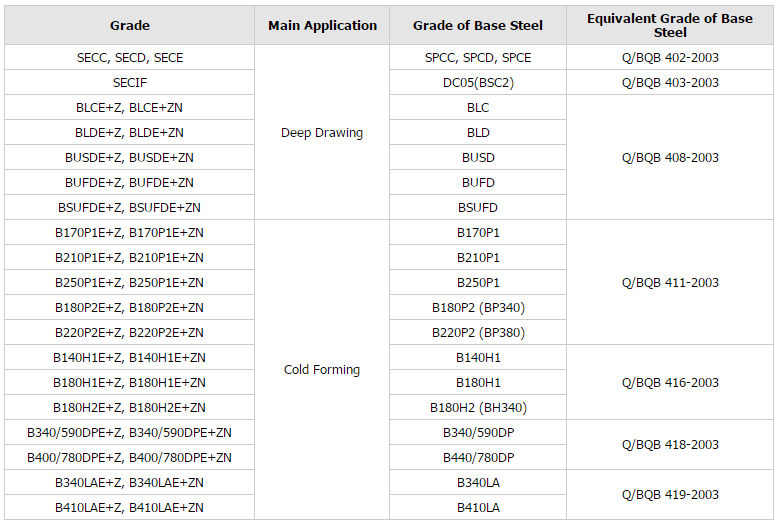Image resolution: width=778 pixels, height=524 pixels.
Task: Click the B340/590DPE+Z grade row cell
Action: (x=130, y=433)
